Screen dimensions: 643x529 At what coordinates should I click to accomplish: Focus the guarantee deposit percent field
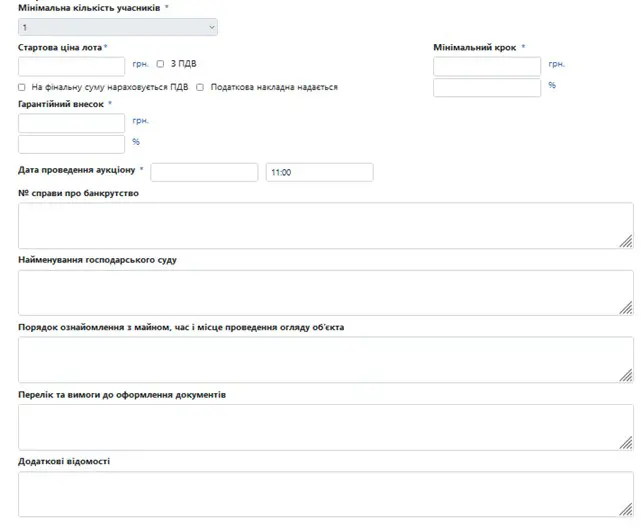tap(71, 144)
